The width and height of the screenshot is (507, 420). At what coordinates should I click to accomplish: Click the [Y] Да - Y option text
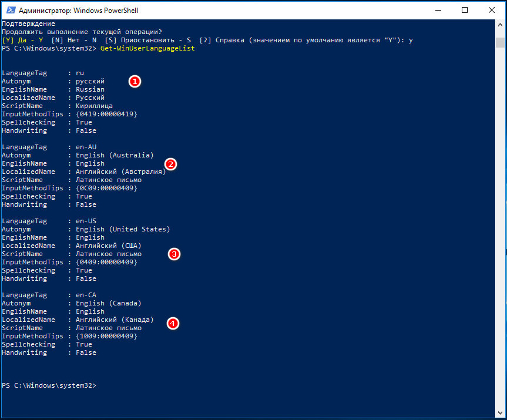coord(22,40)
